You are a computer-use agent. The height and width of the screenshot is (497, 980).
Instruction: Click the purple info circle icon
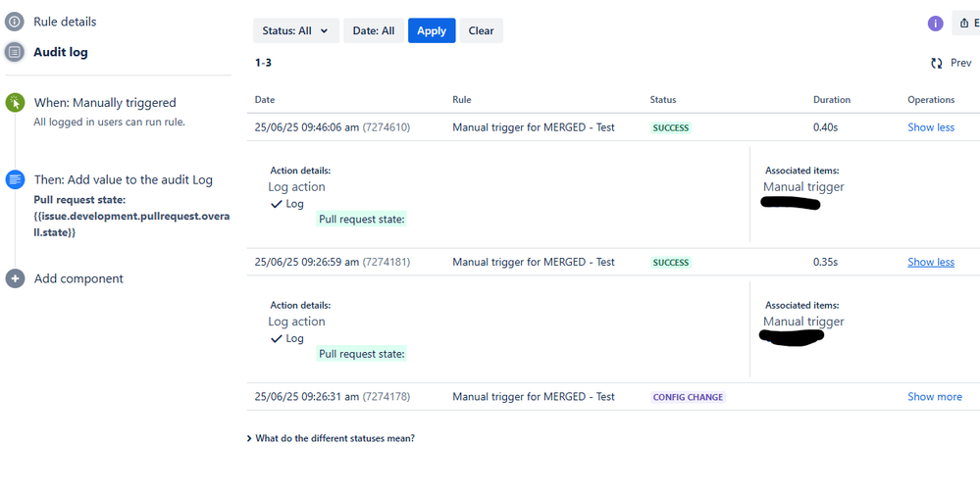(x=935, y=24)
